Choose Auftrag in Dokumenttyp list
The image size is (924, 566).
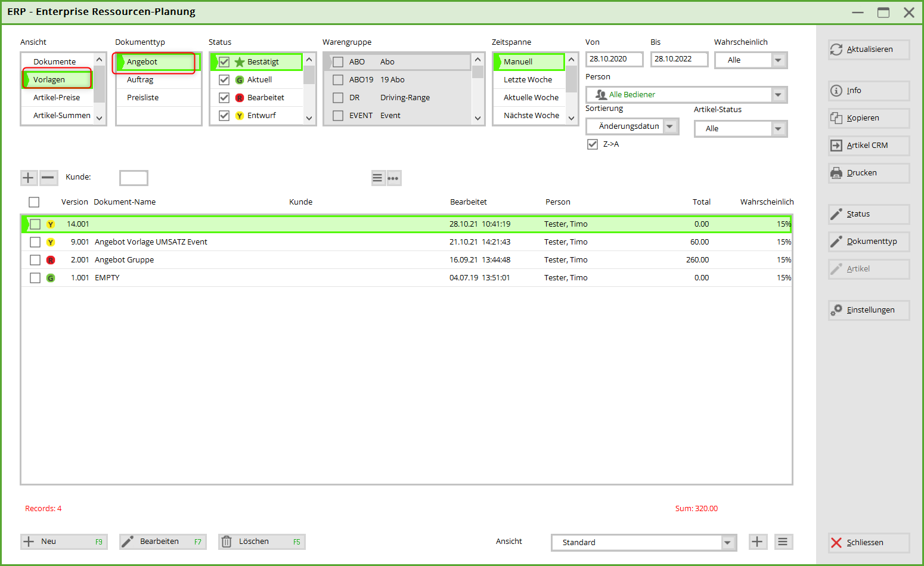[140, 80]
